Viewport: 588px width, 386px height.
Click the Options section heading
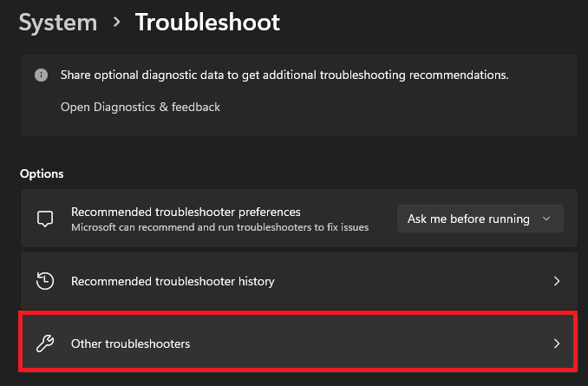pos(42,173)
